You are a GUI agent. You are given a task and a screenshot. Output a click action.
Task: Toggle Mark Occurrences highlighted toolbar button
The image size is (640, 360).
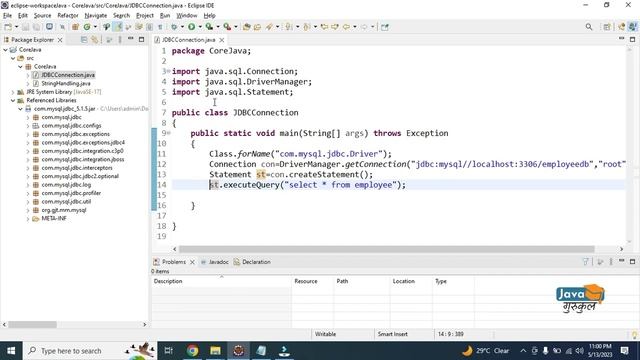tap(118, 27)
